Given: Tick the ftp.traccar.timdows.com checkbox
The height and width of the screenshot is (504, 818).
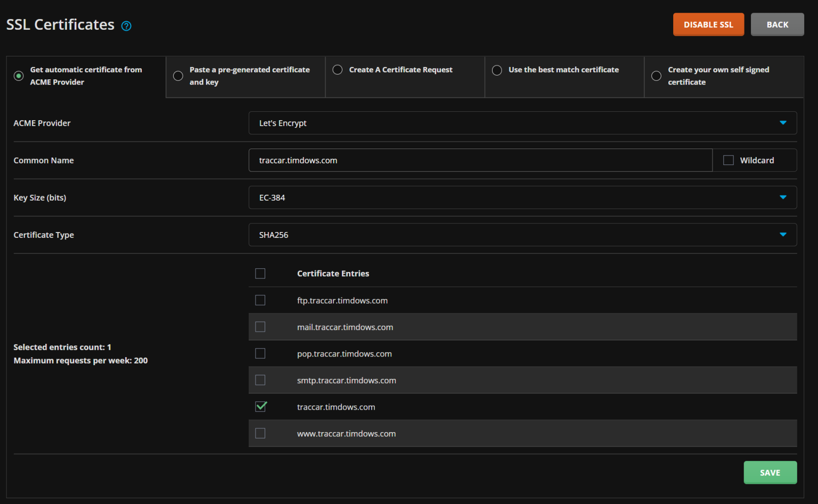Looking at the screenshot, I should [260, 301].
